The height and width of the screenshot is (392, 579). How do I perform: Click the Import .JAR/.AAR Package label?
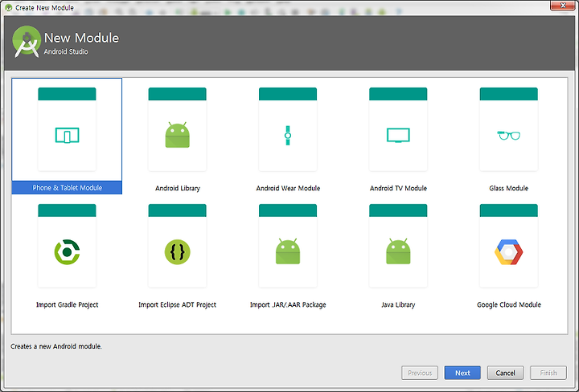click(x=288, y=304)
